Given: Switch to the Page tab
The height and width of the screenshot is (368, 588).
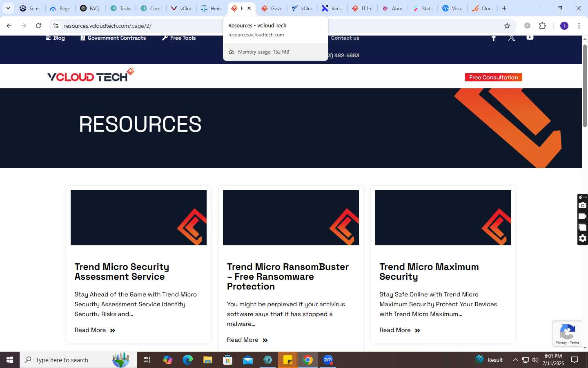Looking at the screenshot, I should click(x=60, y=8).
